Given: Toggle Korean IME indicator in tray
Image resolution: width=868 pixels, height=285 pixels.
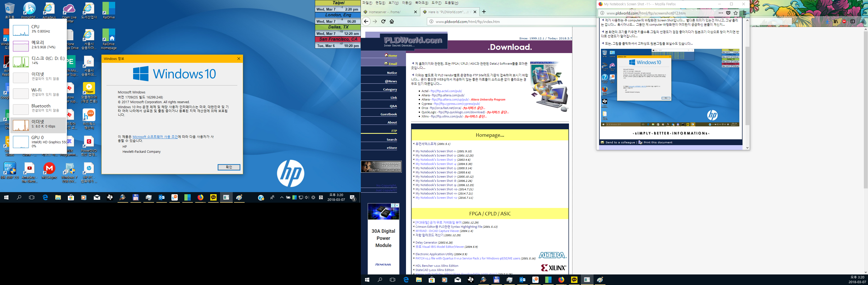Looking at the screenshot, I should click(x=321, y=197).
